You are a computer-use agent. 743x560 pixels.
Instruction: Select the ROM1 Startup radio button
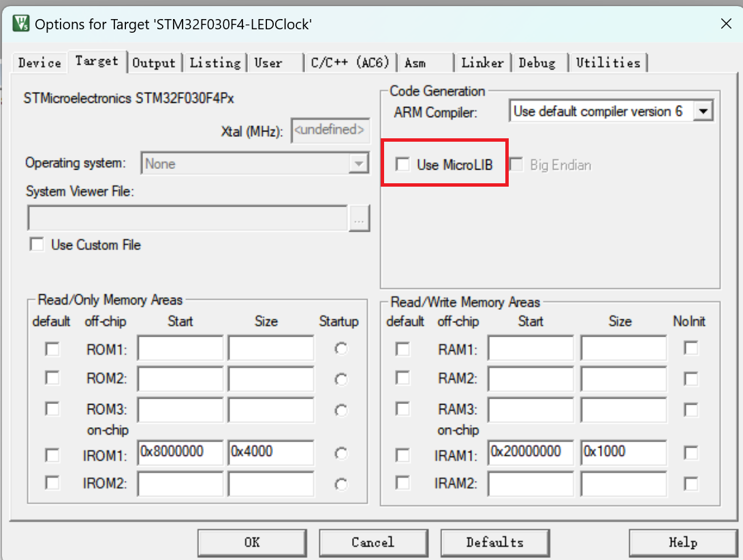[x=341, y=349]
